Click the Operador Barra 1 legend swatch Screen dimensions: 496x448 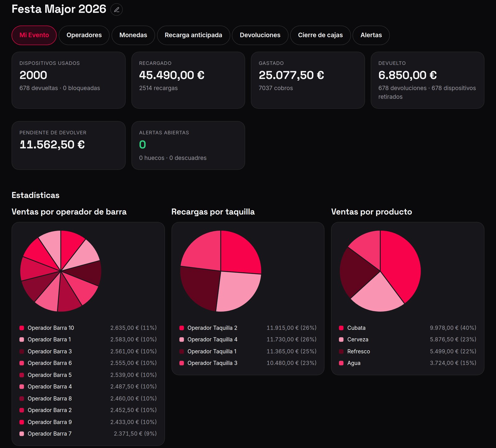pos(22,339)
